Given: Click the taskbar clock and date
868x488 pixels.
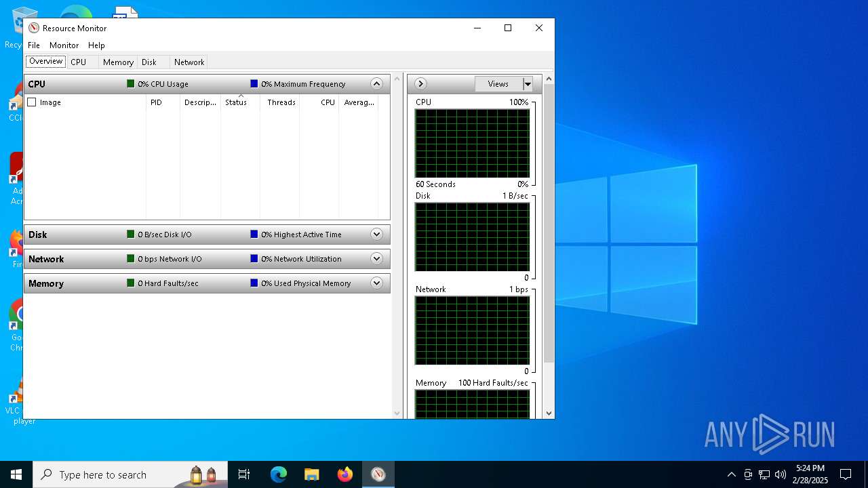Looking at the screenshot, I should 810,474.
